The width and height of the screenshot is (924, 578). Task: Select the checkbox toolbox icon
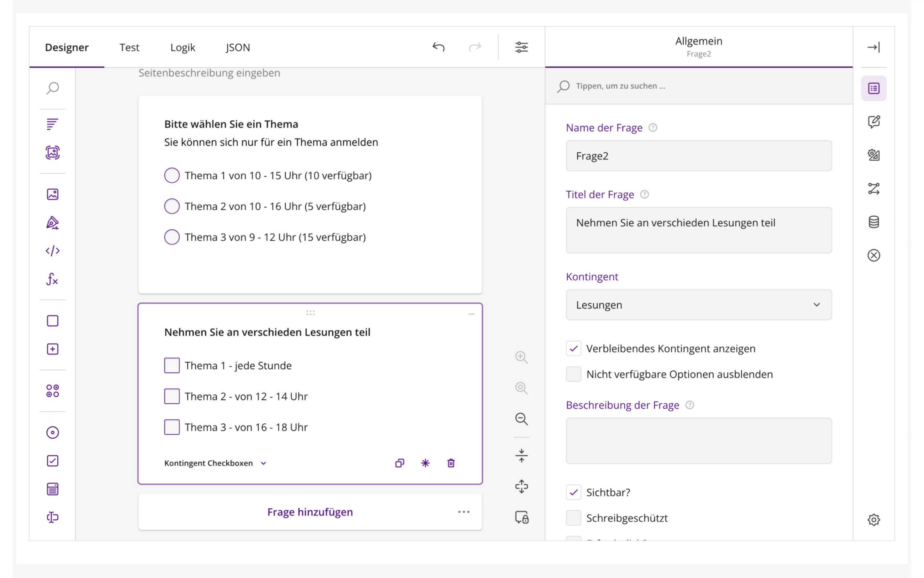pos(53,461)
